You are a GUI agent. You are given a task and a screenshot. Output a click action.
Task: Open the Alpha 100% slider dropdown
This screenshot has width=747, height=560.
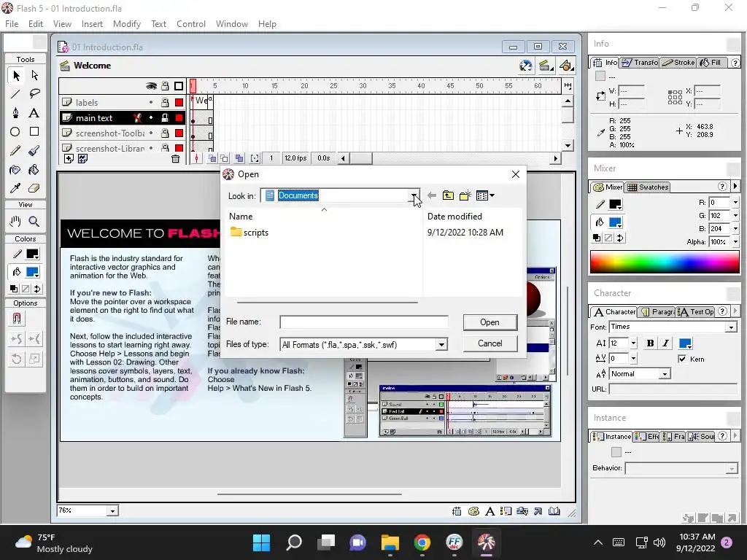tap(735, 242)
